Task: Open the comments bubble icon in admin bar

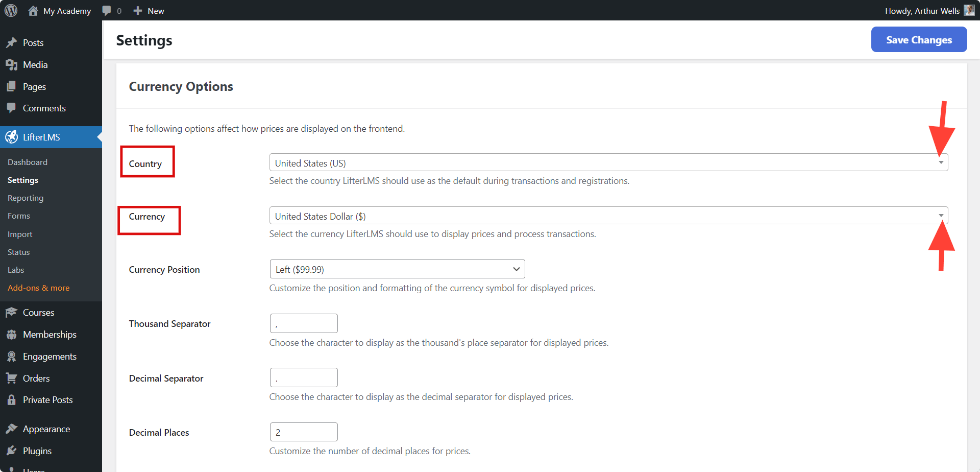Action: [x=107, y=11]
